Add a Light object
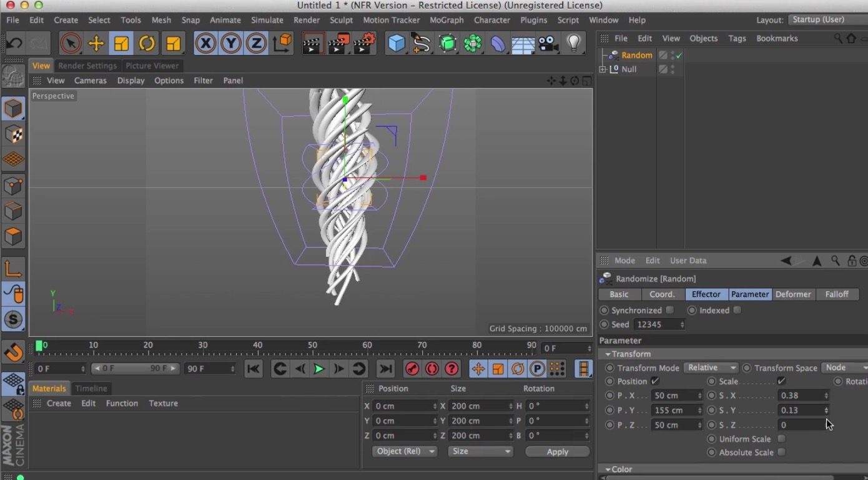Screen dimensions: 868x480 tap(574, 43)
